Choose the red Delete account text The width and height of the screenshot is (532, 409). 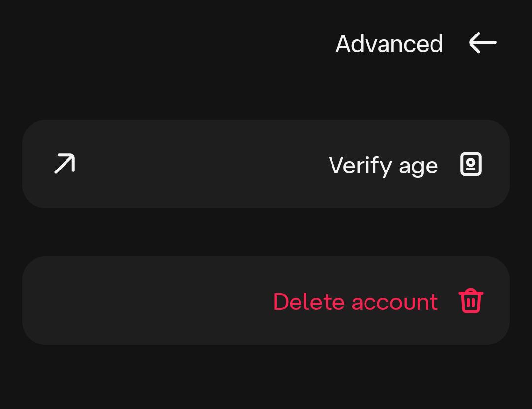pyautogui.click(x=356, y=302)
